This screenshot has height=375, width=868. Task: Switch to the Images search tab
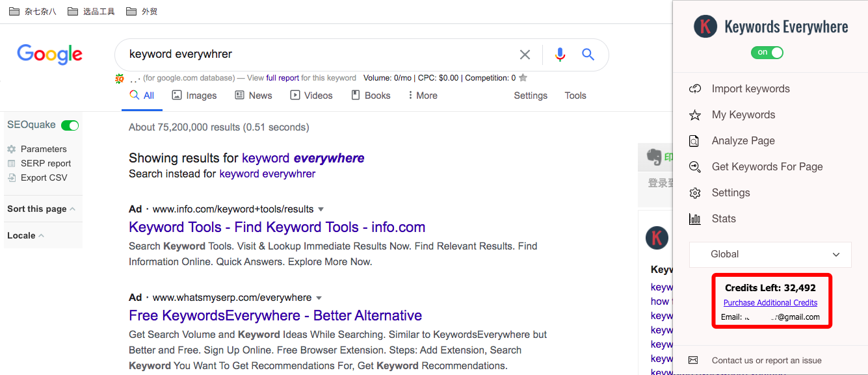(x=194, y=96)
